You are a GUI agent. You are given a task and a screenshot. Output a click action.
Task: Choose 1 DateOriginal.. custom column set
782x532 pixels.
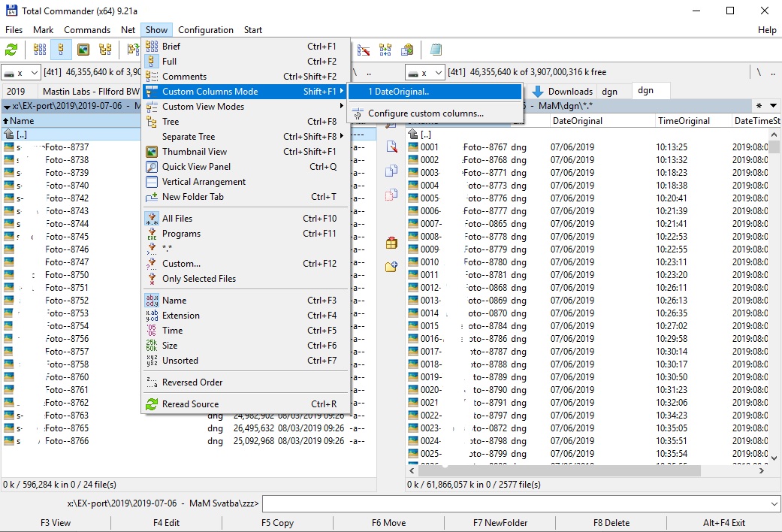(x=434, y=92)
